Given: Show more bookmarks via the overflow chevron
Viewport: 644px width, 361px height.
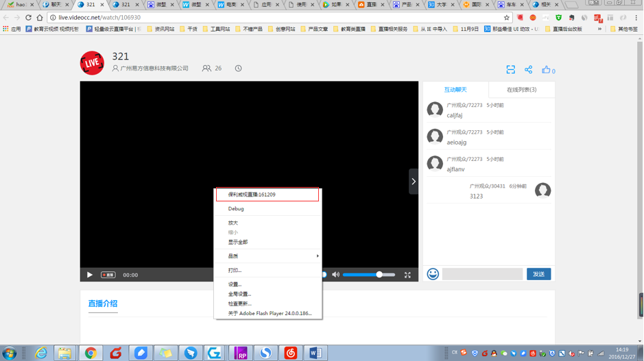Looking at the screenshot, I should pyautogui.click(x=599, y=29).
